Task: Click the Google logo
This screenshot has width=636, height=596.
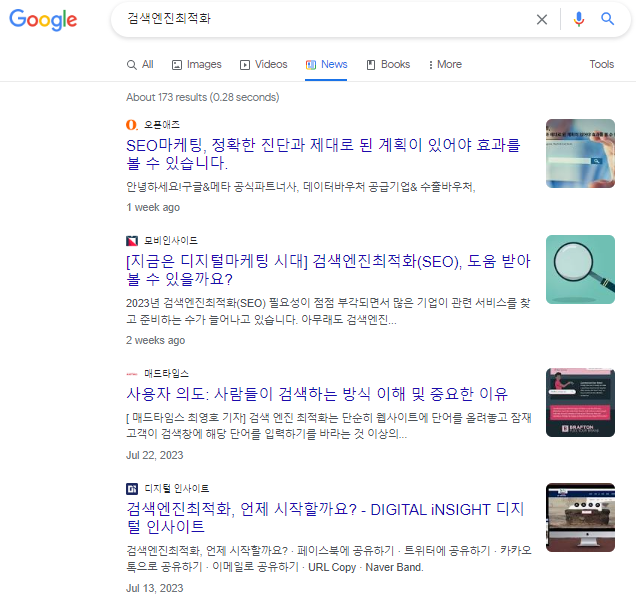Action: click(43, 20)
